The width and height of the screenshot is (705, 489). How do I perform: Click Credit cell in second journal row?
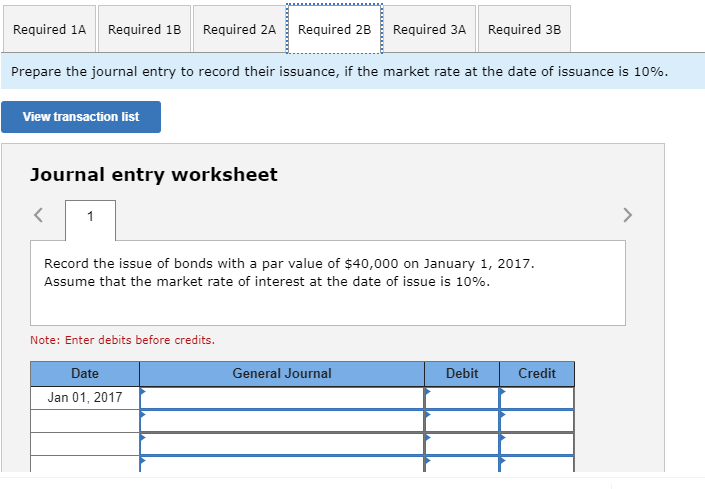[x=537, y=421]
